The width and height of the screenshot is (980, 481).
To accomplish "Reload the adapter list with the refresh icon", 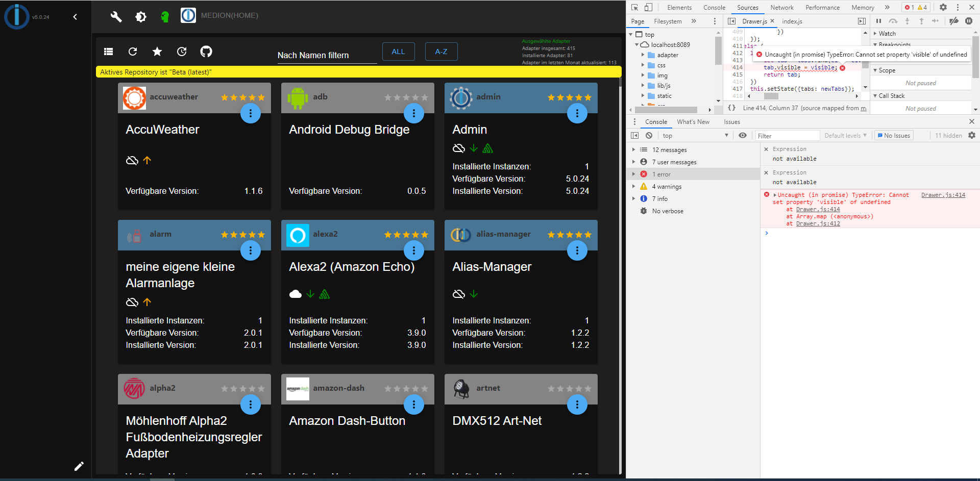I will tap(133, 52).
